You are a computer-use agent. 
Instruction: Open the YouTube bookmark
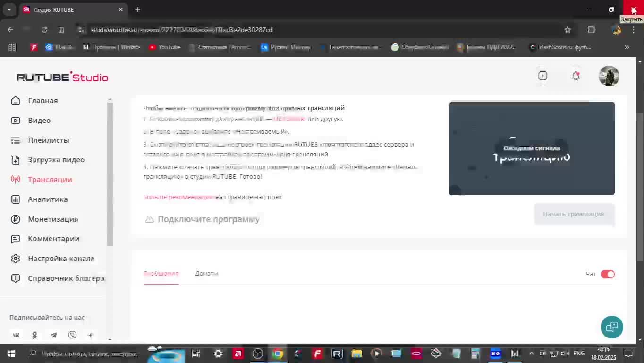[165, 47]
